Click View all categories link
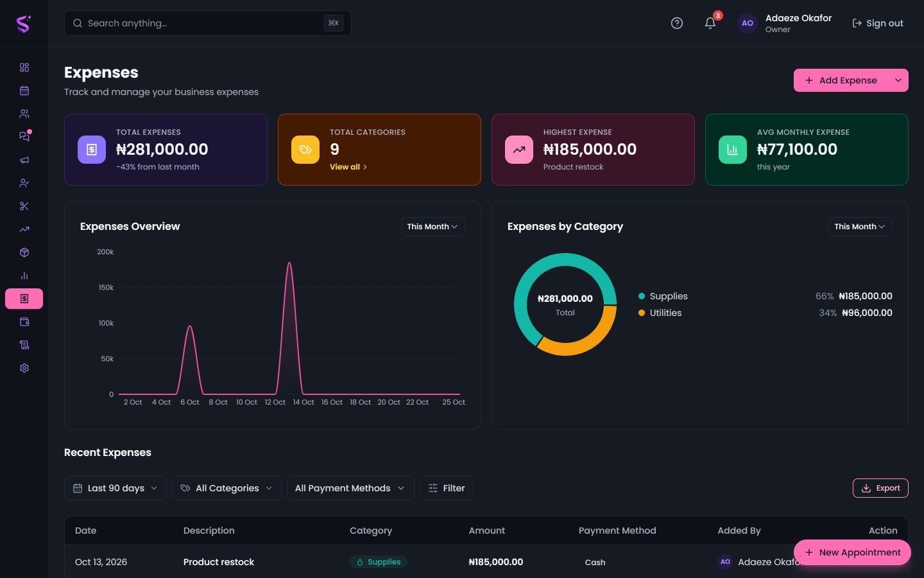Viewport: 924px width, 578px height. click(348, 167)
